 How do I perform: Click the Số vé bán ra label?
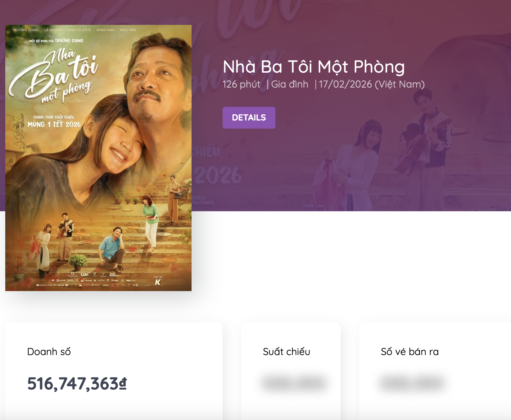pyautogui.click(x=409, y=352)
